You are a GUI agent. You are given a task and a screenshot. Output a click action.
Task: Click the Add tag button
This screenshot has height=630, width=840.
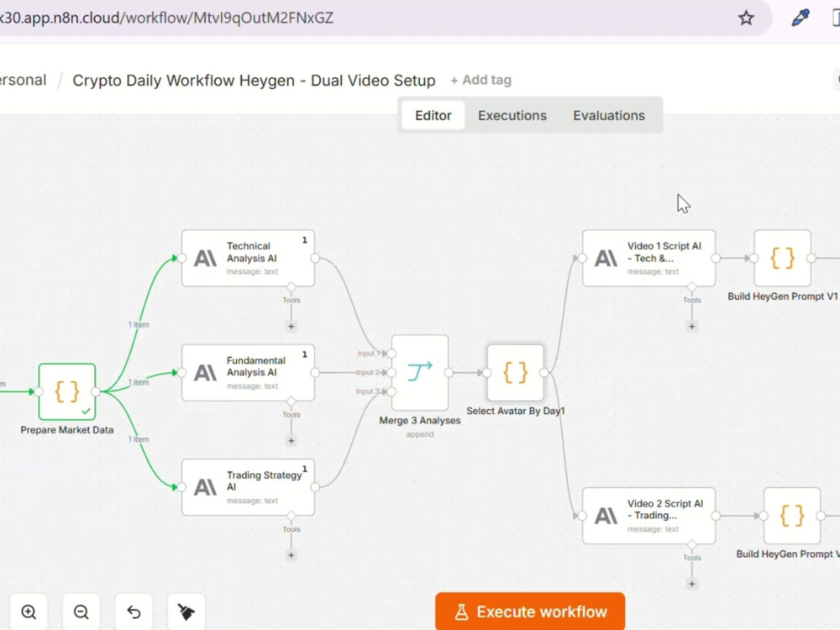pyautogui.click(x=480, y=80)
